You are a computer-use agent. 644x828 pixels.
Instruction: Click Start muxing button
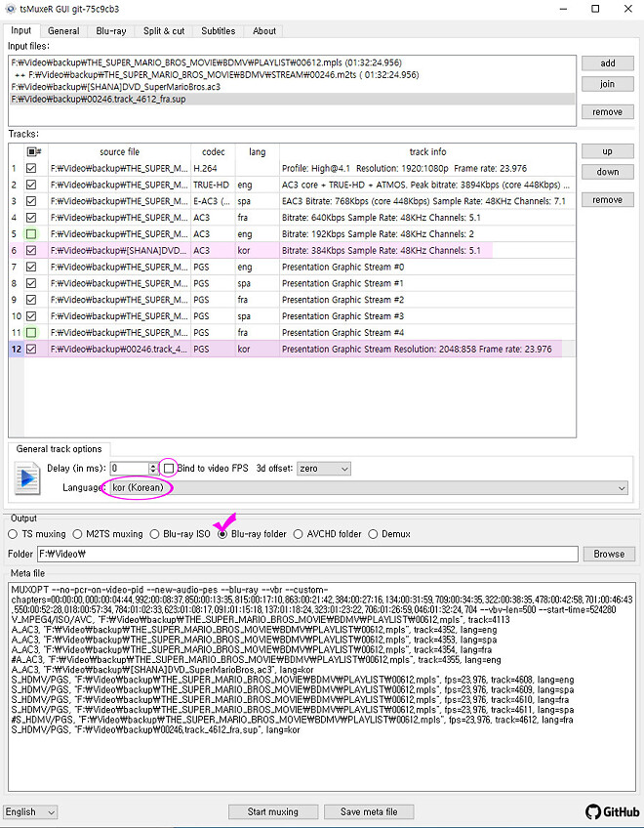(273, 811)
